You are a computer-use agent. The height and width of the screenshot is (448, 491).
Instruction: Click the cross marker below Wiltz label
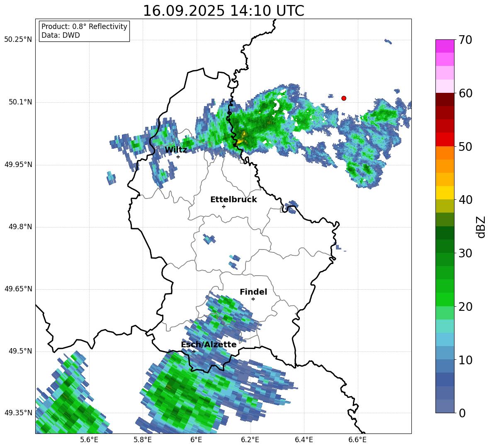click(178, 157)
